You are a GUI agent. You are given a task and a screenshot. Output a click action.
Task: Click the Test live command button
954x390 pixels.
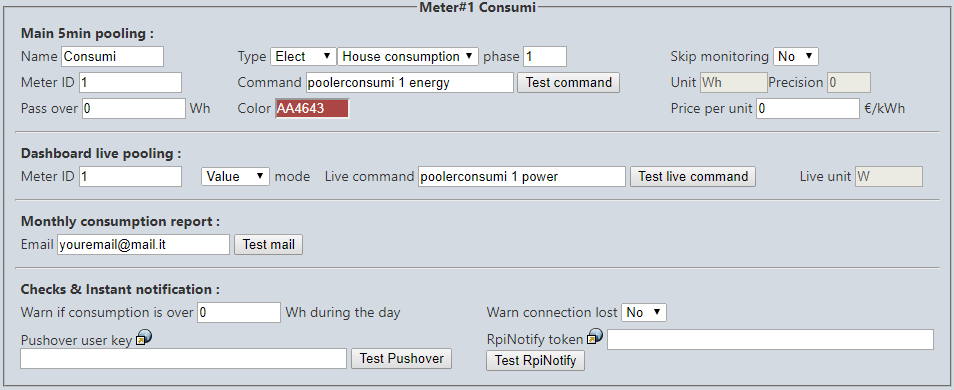coord(692,176)
